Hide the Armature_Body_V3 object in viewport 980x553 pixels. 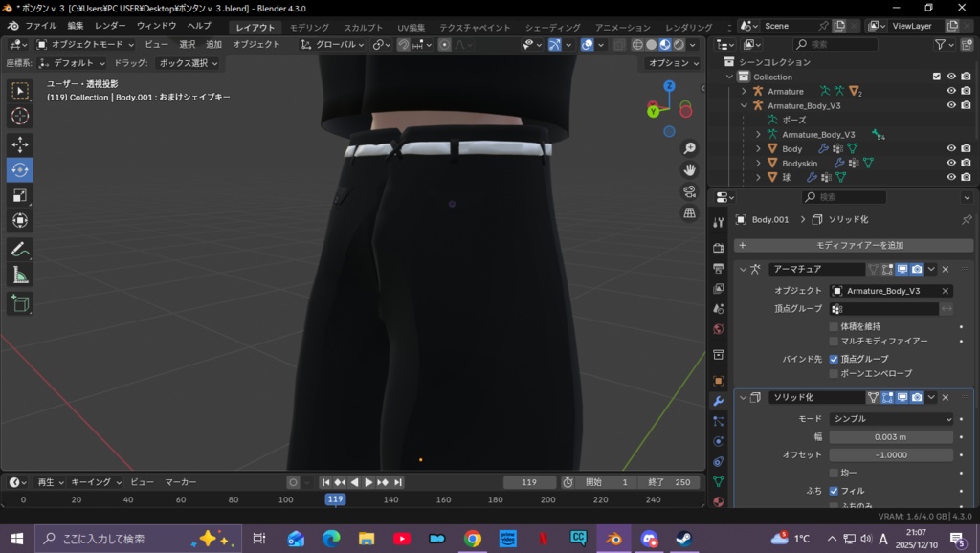pos(951,105)
